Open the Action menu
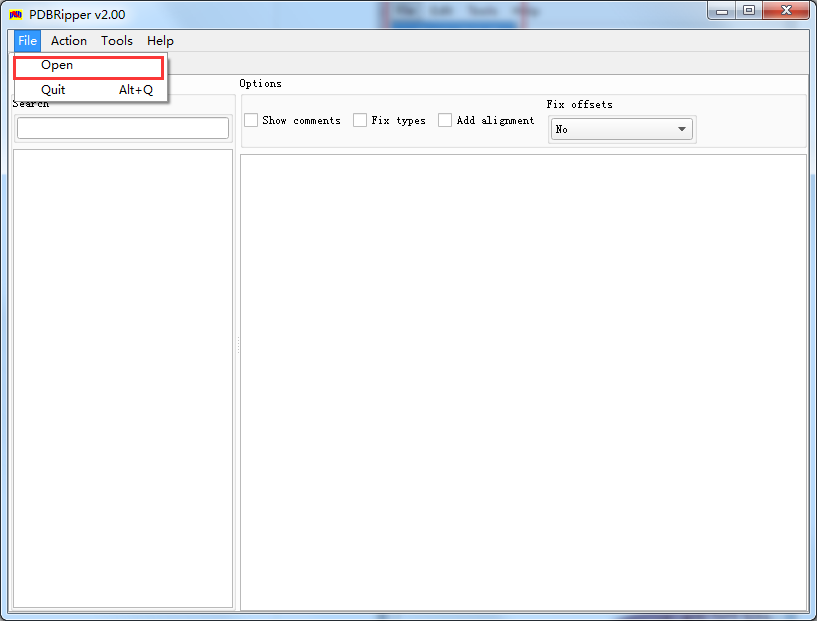817x621 pixels. click(x=69, y=41)
